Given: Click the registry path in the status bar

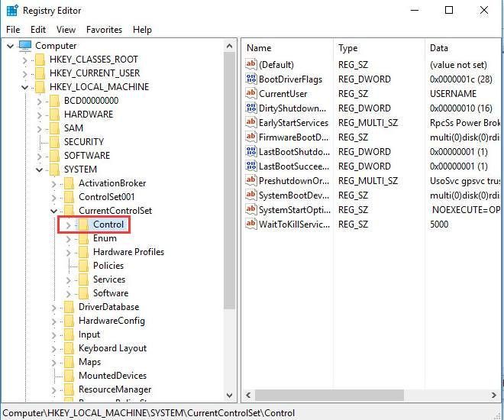Looking at the screenshot, I should click(x=148, y=413).
